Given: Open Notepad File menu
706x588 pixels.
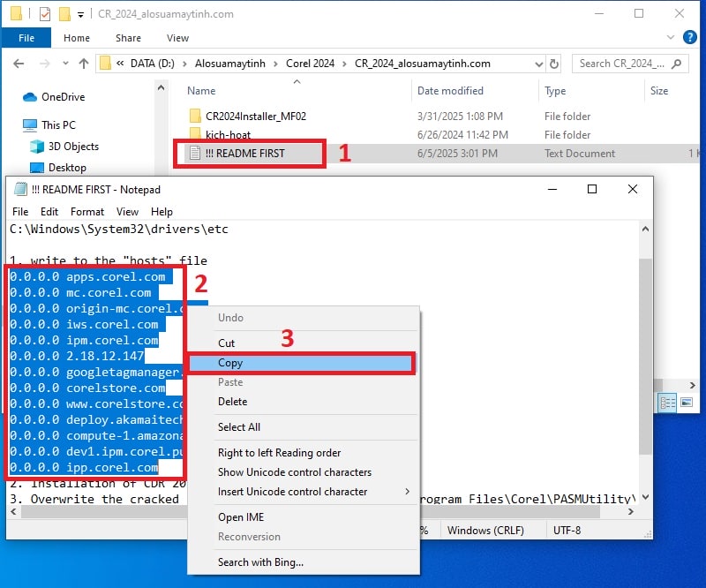Looking at the screenshot, I should tap(20, 212).
